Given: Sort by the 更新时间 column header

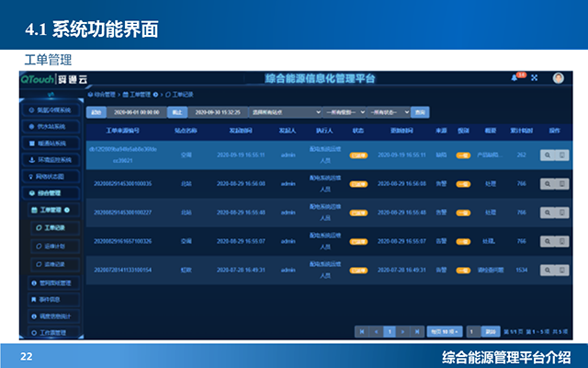Looking at the screenshot, I should (x=401, y=131).
